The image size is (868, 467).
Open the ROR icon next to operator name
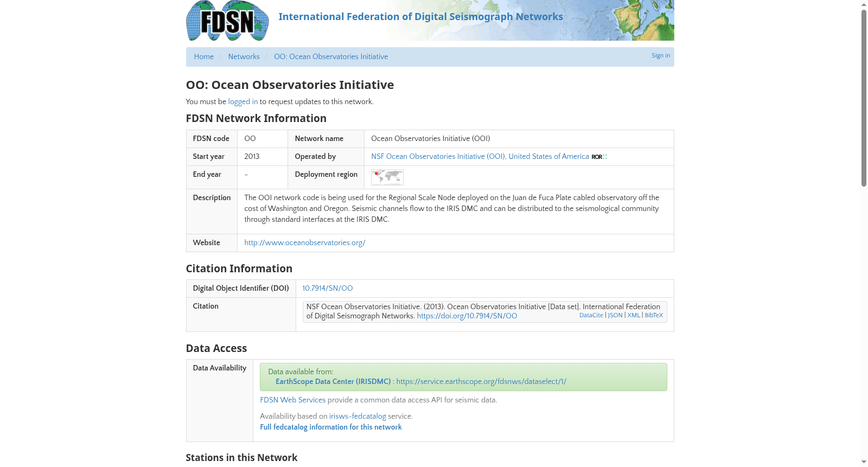tap(599, 157)
